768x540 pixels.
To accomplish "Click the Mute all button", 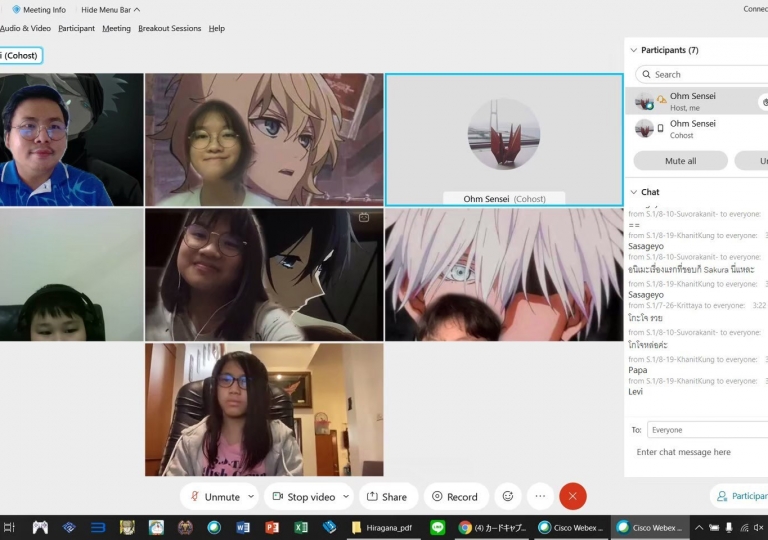I will 680,161.
